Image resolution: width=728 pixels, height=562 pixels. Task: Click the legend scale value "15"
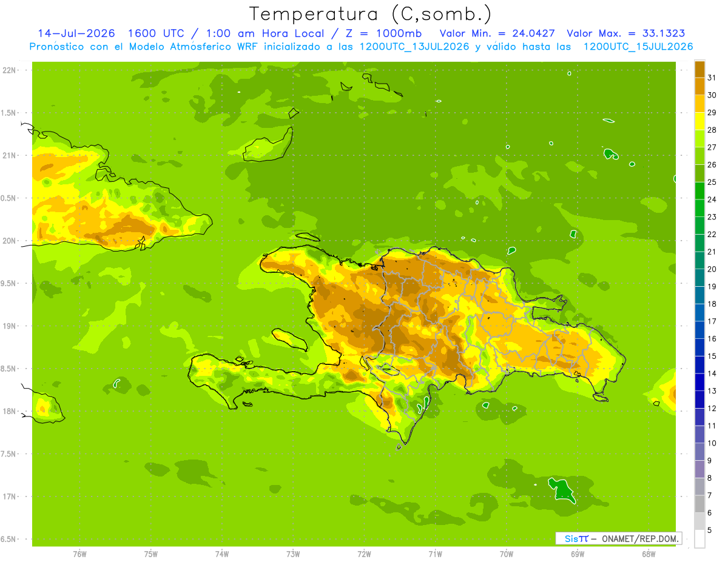pyautogui.click(x=712, y=356)
